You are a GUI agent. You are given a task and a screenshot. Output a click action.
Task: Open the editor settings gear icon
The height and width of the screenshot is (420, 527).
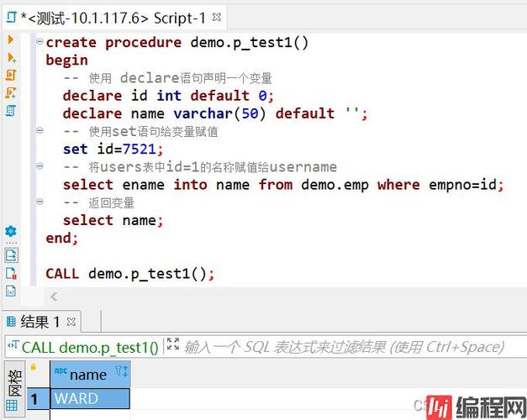11,231
